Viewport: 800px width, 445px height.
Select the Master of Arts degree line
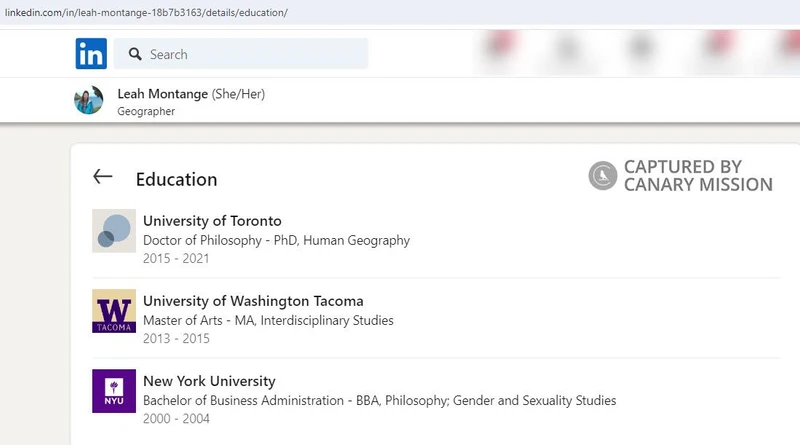(268, 320)
